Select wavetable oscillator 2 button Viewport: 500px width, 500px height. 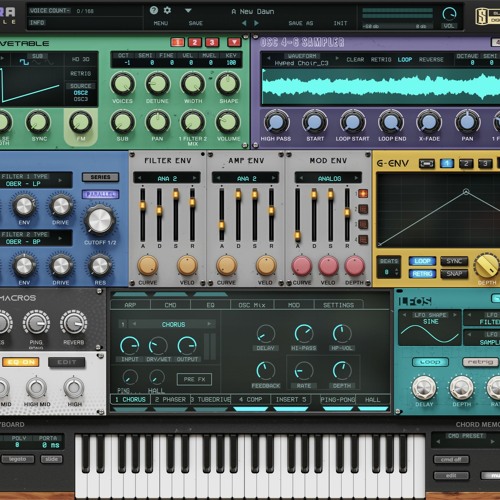(x=195, y=42)
